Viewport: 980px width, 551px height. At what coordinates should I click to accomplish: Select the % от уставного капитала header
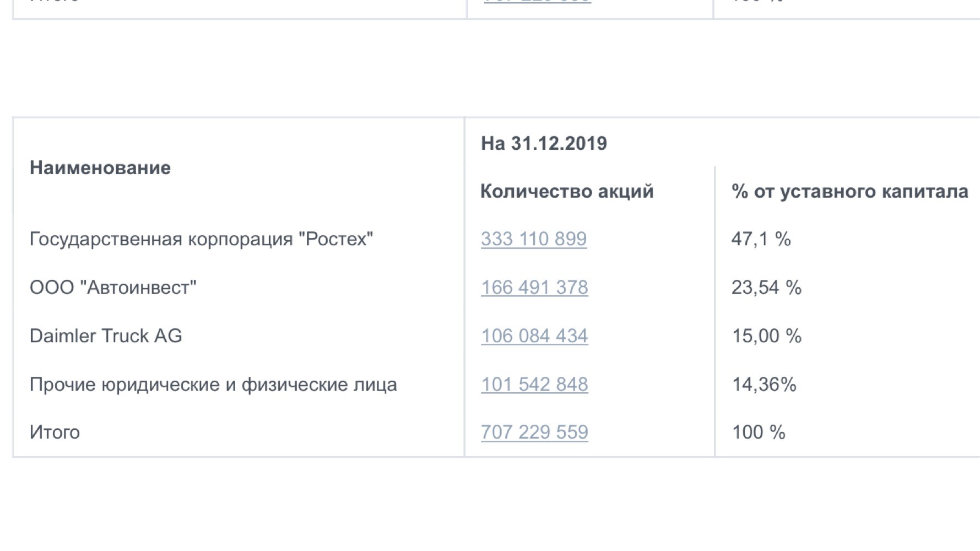[849, 191]
